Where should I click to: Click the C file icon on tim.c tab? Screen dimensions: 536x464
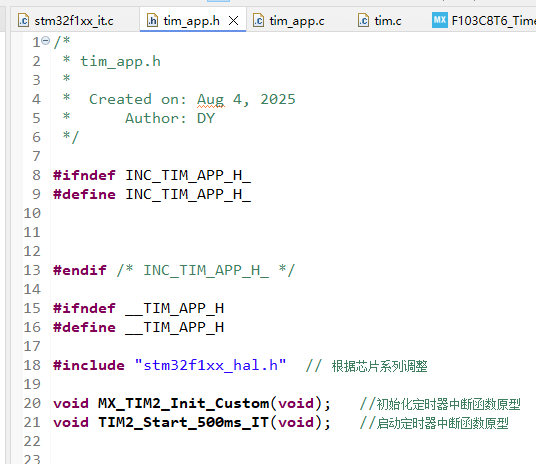click(x=363, y=21)
